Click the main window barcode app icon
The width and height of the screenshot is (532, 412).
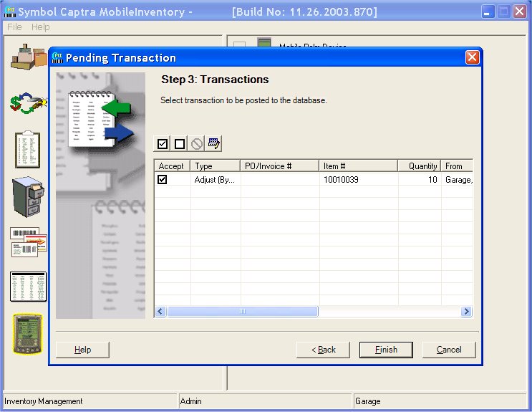click(10, 12)
